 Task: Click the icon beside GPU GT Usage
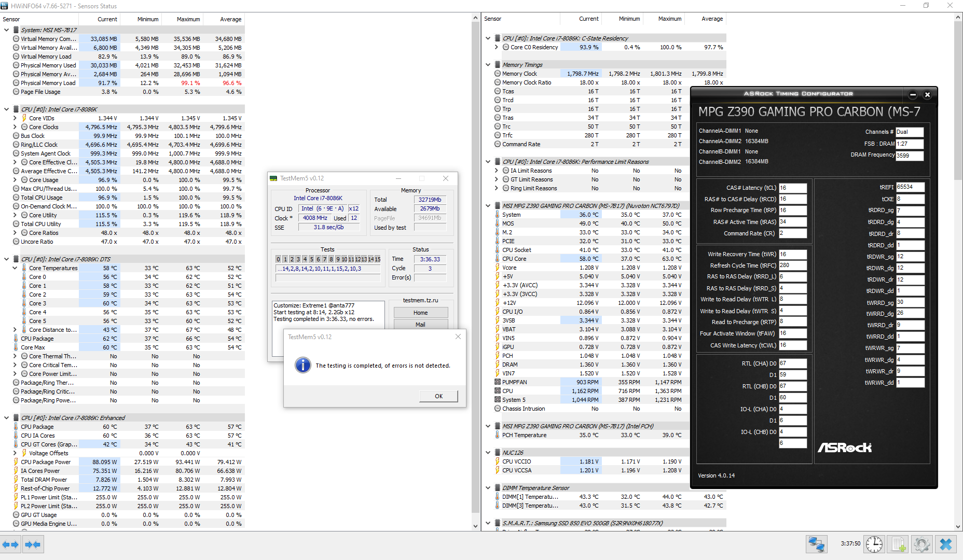pyautogui.click(x=16, y=515)
